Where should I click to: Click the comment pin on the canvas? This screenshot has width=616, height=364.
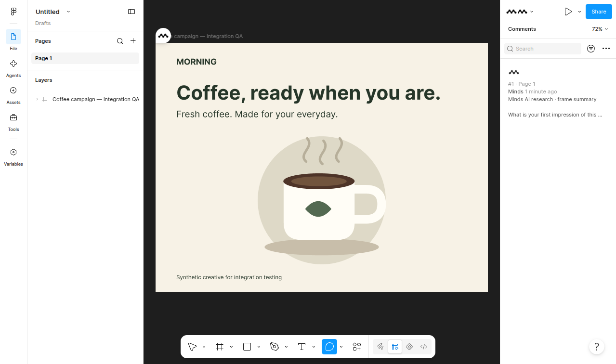tap(163, 36)
